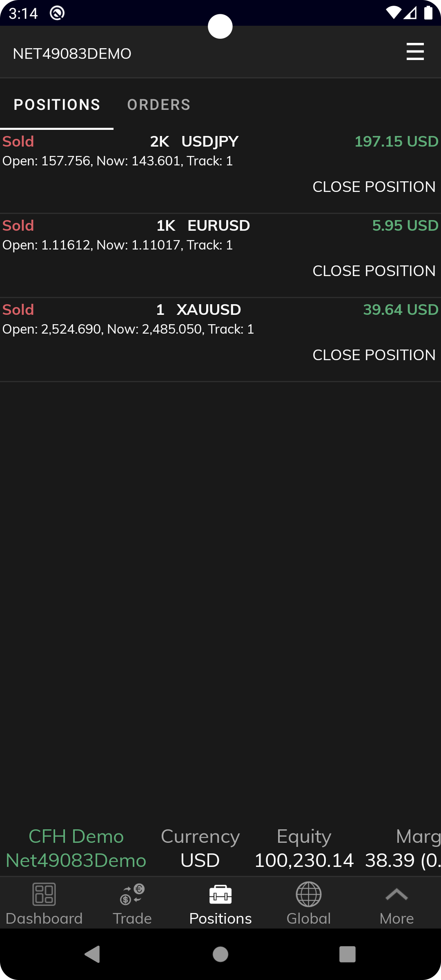The width and height of the screenshot is (441, 980).
Task: Select the XAUUSD position profit 39.64 USD
Action: pyautogui.click(x=401, y=310)
